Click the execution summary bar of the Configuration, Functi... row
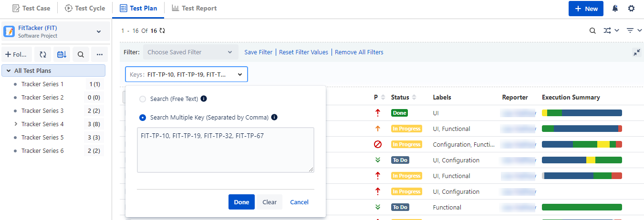 pyautogui.click(x=582, y=144)
